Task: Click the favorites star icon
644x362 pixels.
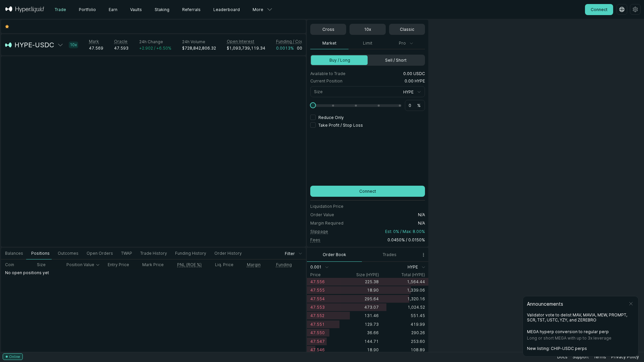Action: point(7,26)
